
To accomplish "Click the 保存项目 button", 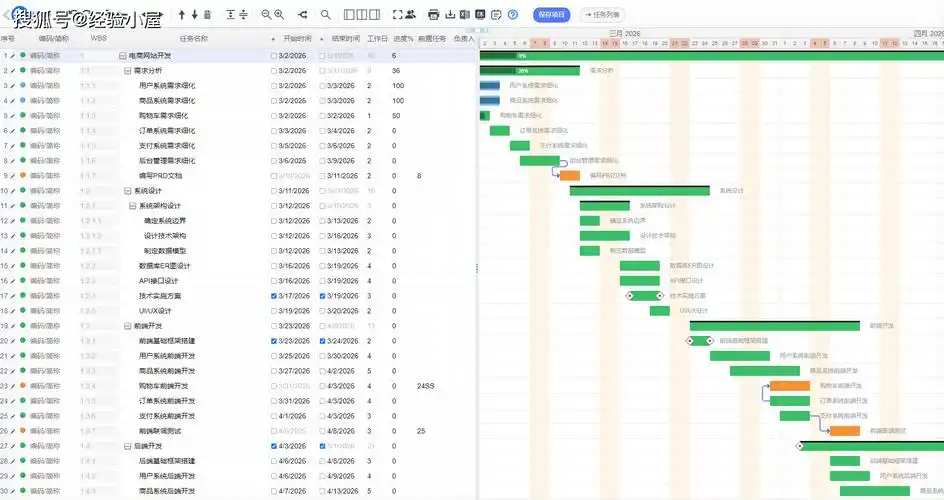I will coord(552,15).
